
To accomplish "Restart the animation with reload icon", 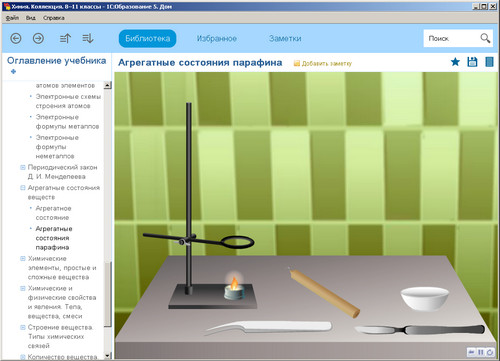I will (489, 352).
